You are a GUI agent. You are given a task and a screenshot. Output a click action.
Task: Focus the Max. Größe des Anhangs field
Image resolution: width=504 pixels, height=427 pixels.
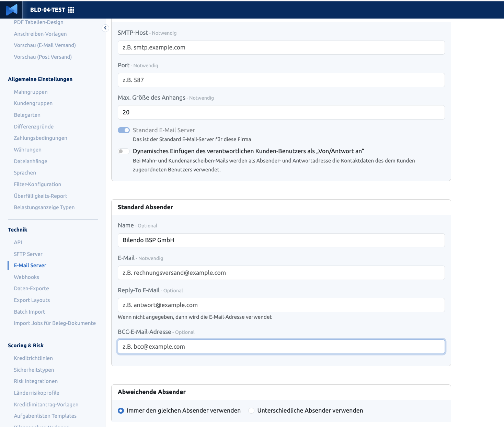click(x=281, y=112)
